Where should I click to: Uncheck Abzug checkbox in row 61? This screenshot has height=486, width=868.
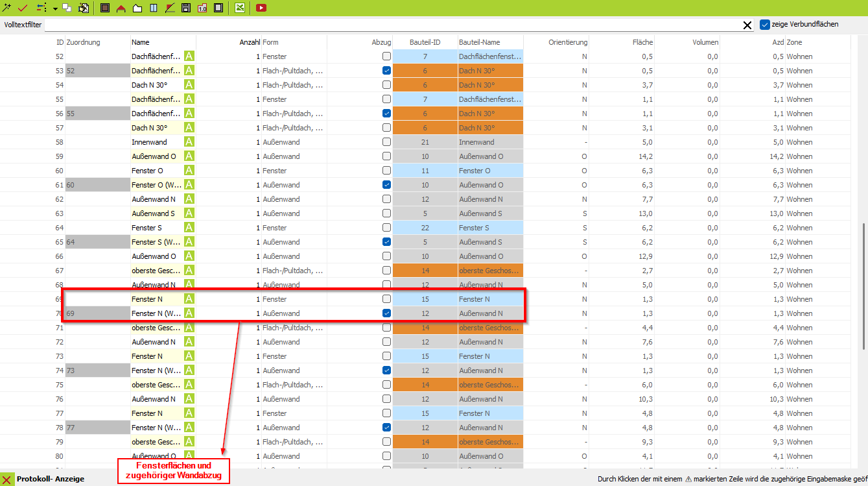[386, 185]
